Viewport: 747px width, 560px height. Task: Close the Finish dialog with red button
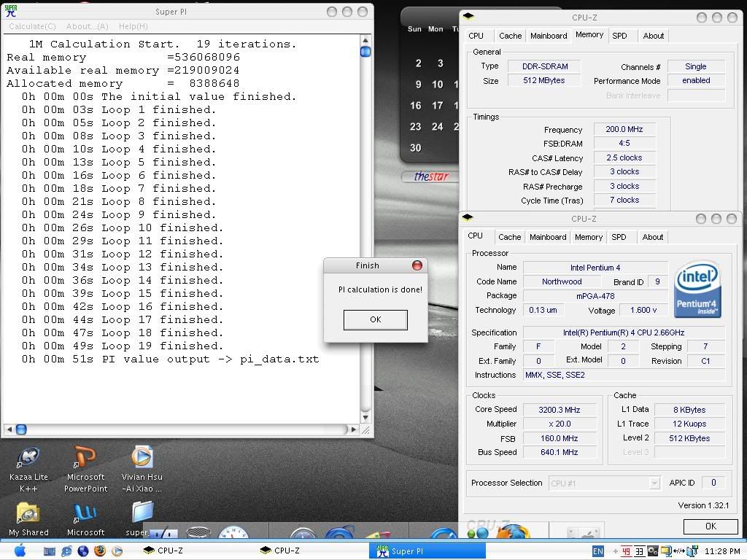[x=417, y=265]
